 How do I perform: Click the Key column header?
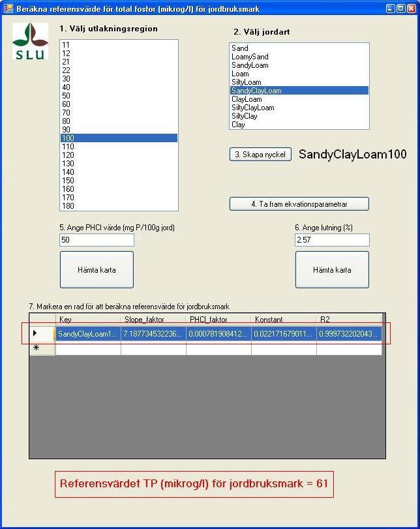pos(88,319)
